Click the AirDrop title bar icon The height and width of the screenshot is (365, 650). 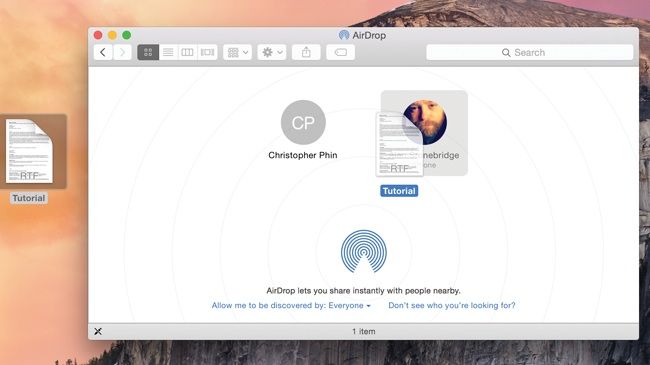pyautogui.click(x=344, y=35)
